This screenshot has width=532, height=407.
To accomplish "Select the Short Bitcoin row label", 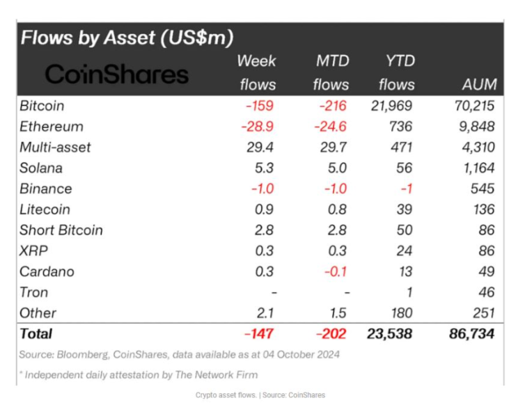I will 61,230.
